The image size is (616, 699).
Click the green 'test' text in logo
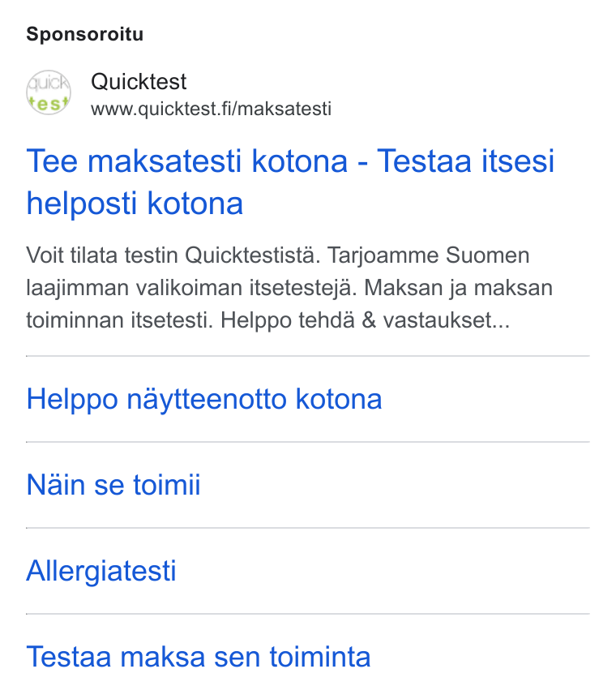click(x=49, y=104)
